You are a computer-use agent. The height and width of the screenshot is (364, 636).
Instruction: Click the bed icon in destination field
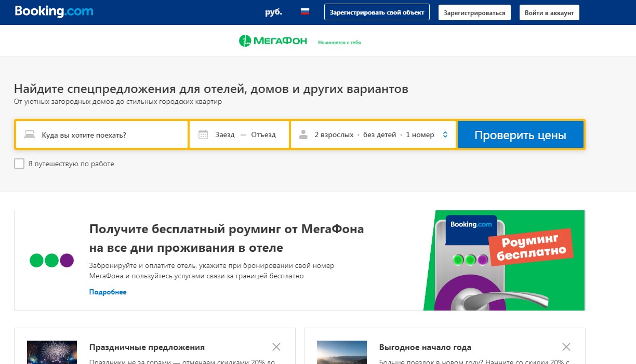pyautogui.click(x=30, y=135)
